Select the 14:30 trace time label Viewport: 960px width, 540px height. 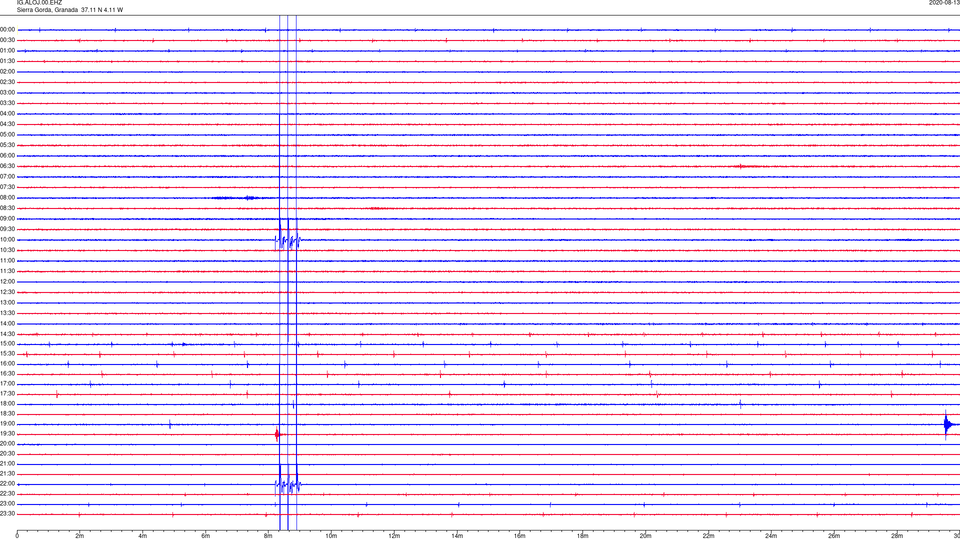pyautogui.click(x=8, y=334)
